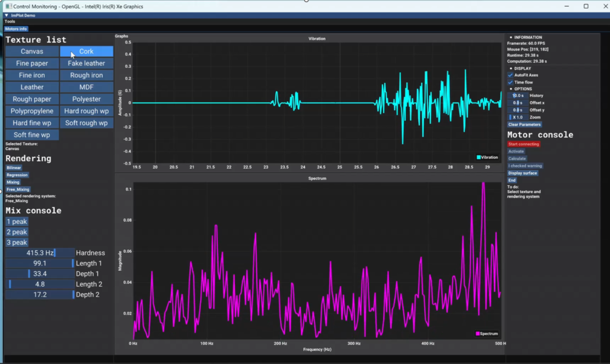Screen dimensions: 610x364
Task: Click the red Start connecting button
Action: [524, 144]
